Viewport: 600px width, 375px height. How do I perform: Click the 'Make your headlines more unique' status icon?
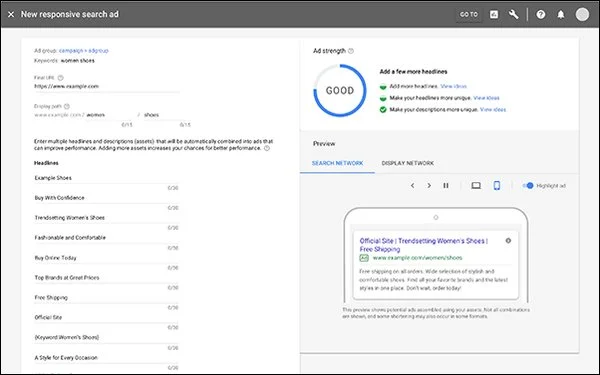pyautogui.click(x=383, y=98)
